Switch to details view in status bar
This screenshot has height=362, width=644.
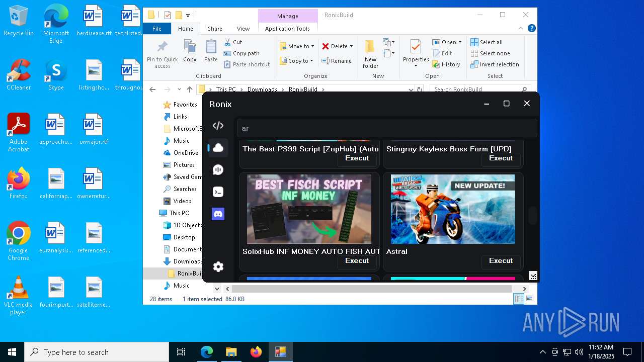(x=519, y=299)
